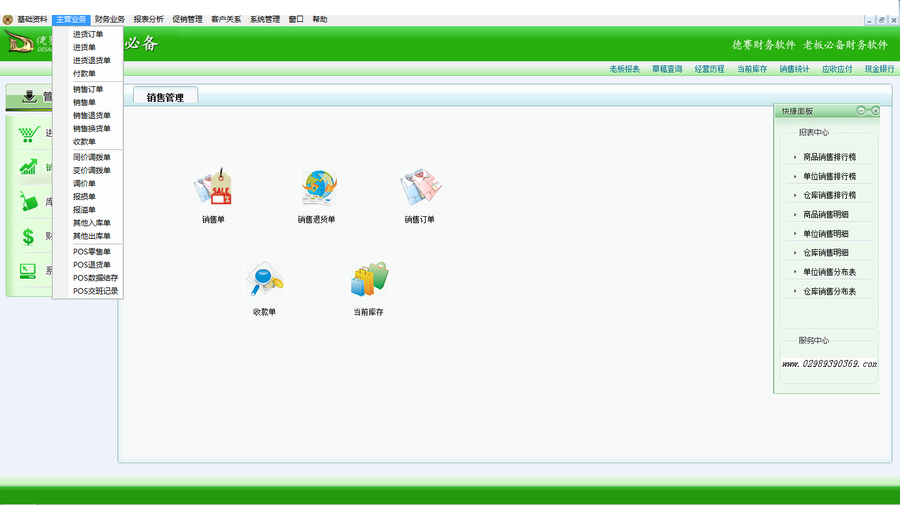Open the 财务业务 menu
Viewport: 900px width, 505px height.
click(x=110, y=20)
